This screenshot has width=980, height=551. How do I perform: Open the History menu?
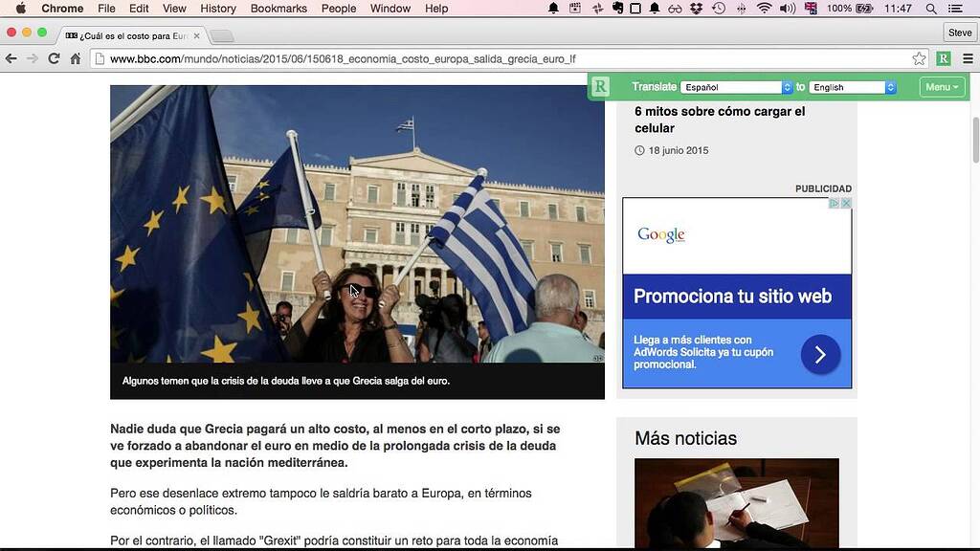point(218,9)
